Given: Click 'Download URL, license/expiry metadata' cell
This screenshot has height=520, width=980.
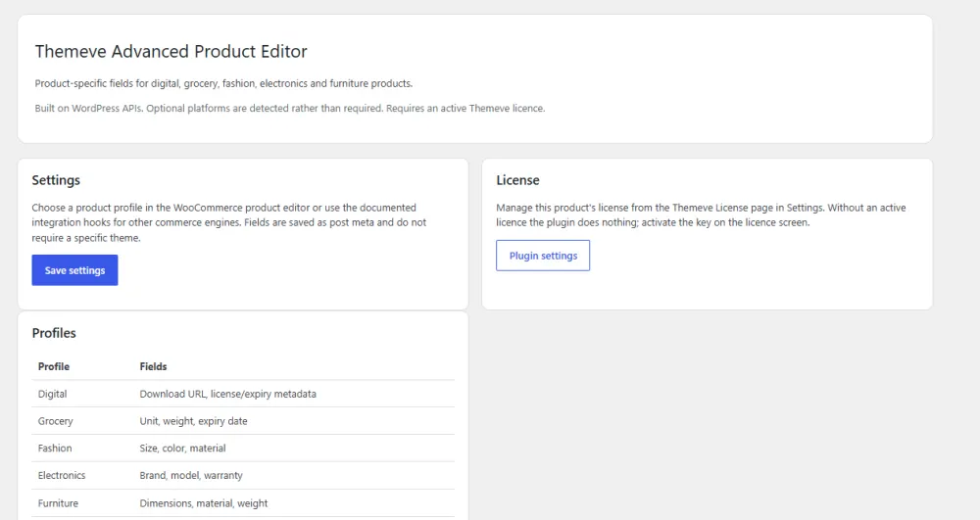Looking at the screenshot, I should 228,394.
